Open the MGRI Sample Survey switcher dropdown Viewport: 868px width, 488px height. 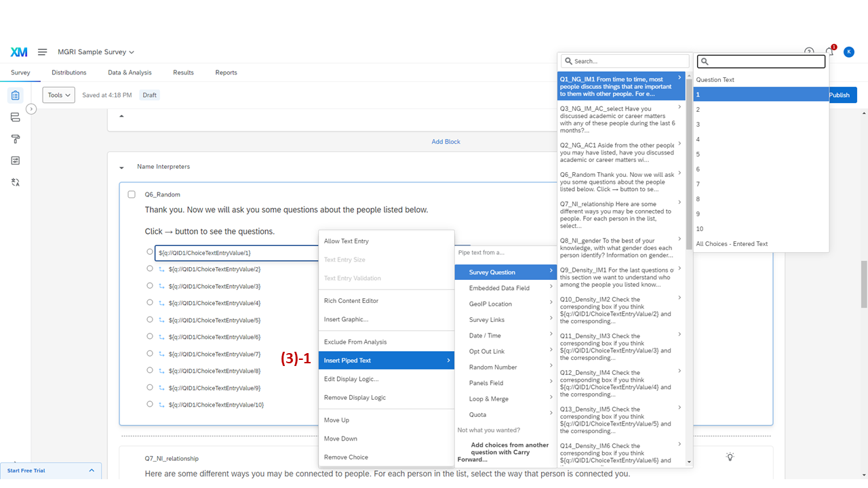96,52
